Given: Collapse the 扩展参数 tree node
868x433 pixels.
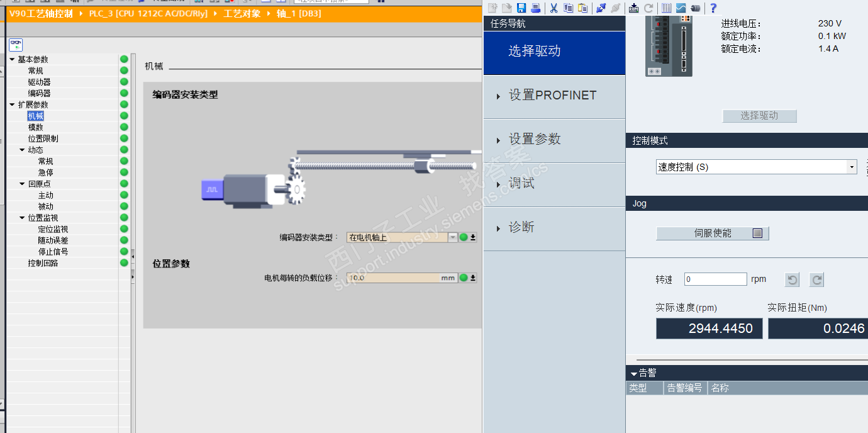Looking at the screenshot, I should tap(12, 104).
